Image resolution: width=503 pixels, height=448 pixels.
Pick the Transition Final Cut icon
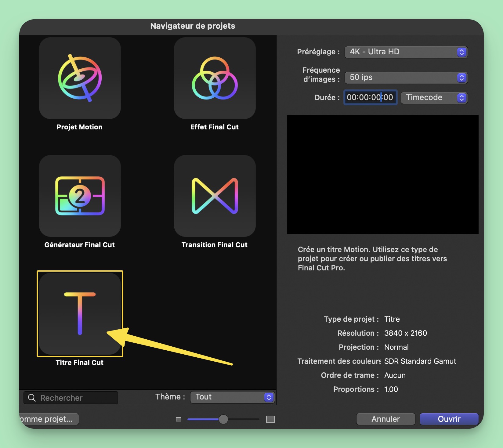tap(215, 196)
